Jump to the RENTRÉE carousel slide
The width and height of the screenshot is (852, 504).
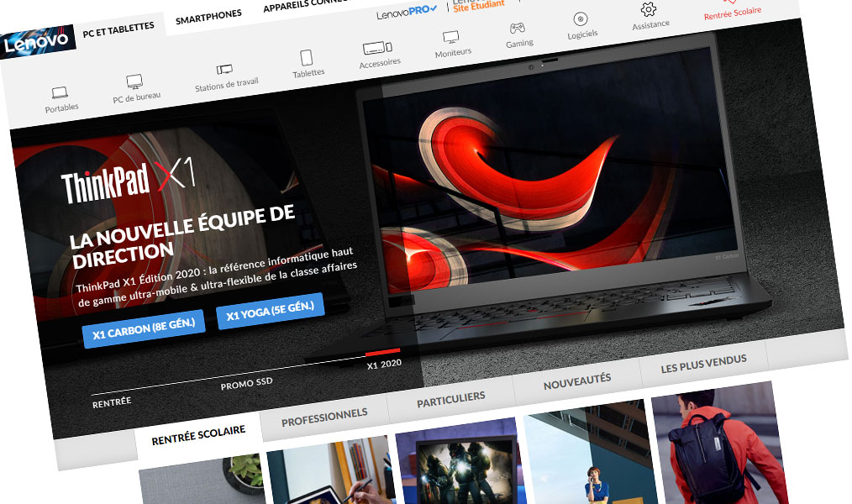(112, 402)
